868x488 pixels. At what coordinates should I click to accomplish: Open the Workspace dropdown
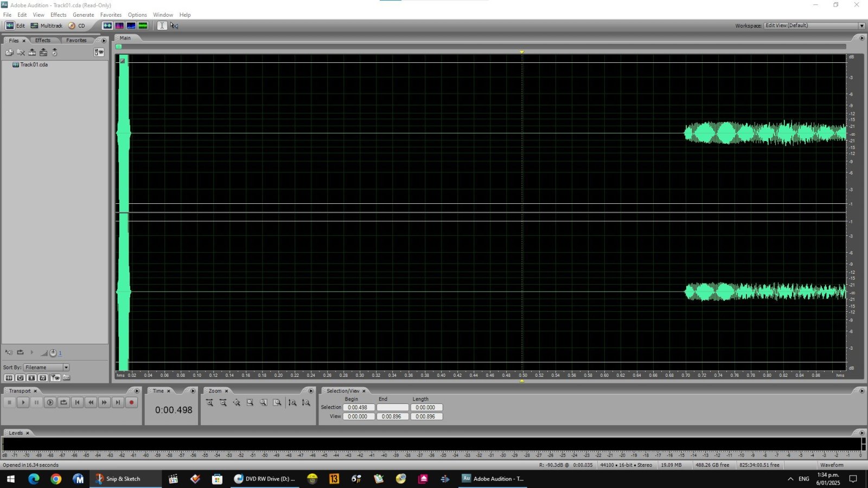click(x=814, y=25)
